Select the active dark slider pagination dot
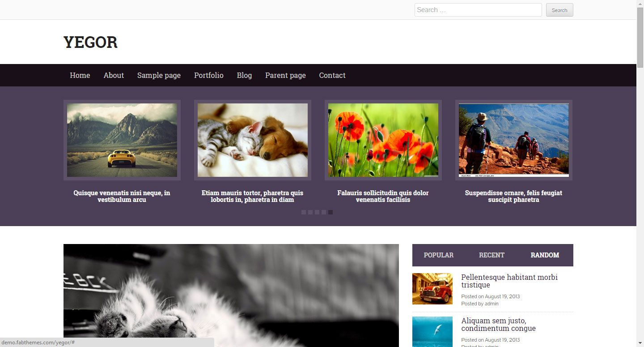Image resolution: width=644 pixels, height=347 pixels. [330, 212]
